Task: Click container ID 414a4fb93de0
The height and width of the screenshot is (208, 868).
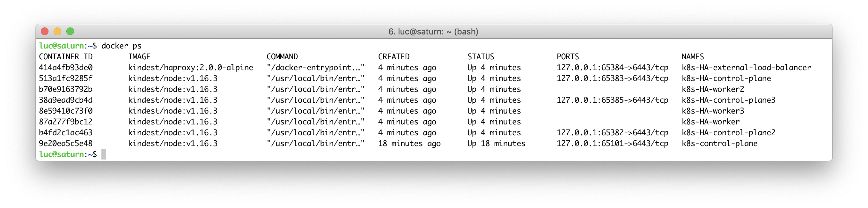Action: click(x=66, y=67)
